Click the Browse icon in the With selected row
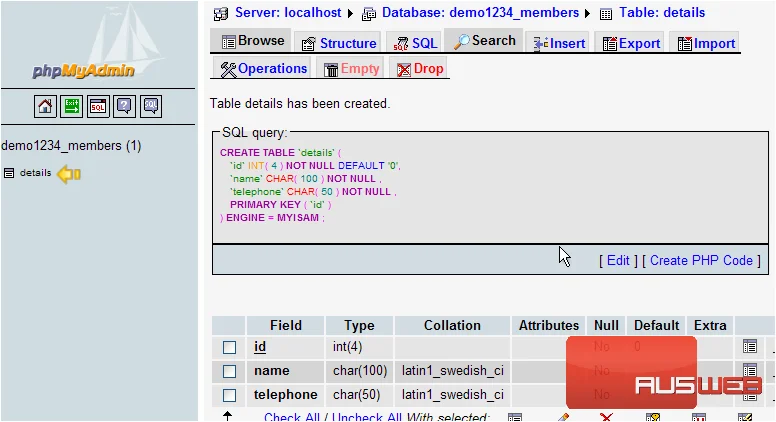776x422 pixels. pos(515,418)
